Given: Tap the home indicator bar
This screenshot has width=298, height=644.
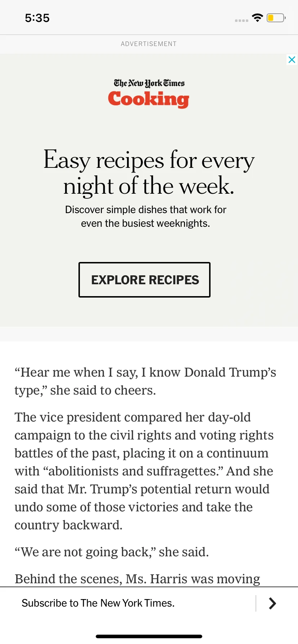Looking at the screenshot, I should 149,636.
